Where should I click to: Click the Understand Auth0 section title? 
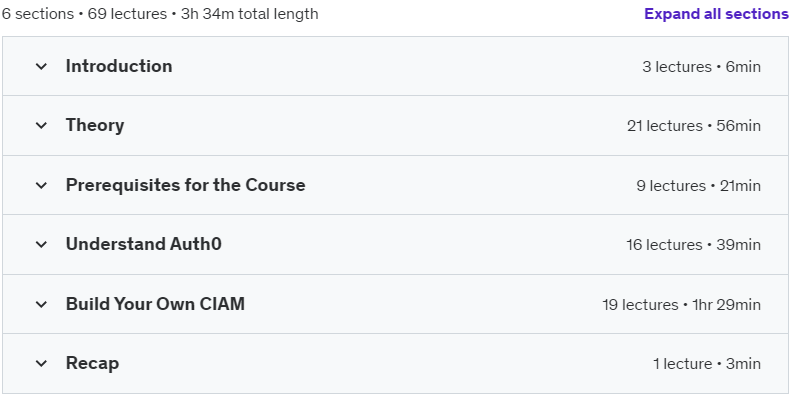pyautogui.click(x=144, y=244)
